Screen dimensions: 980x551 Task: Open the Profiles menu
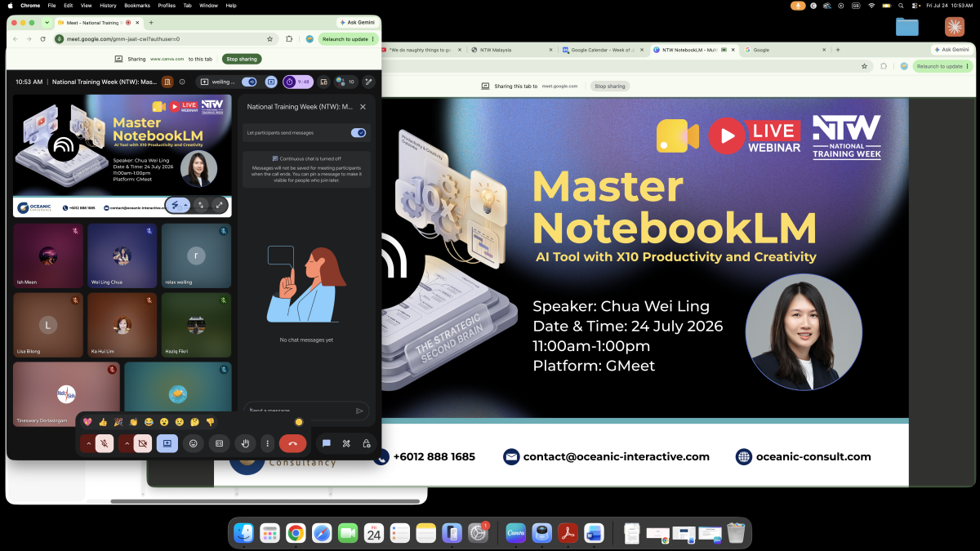click(x=167, y=5)
